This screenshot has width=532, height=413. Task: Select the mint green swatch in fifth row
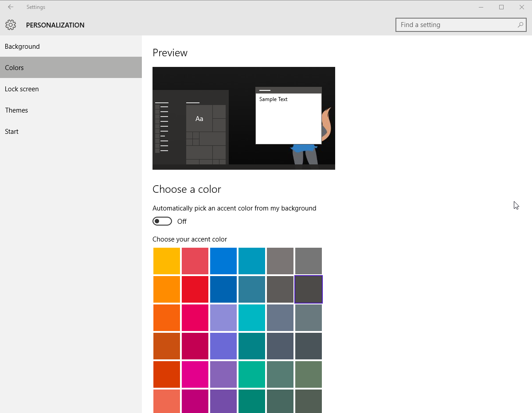tap(252, 374)
